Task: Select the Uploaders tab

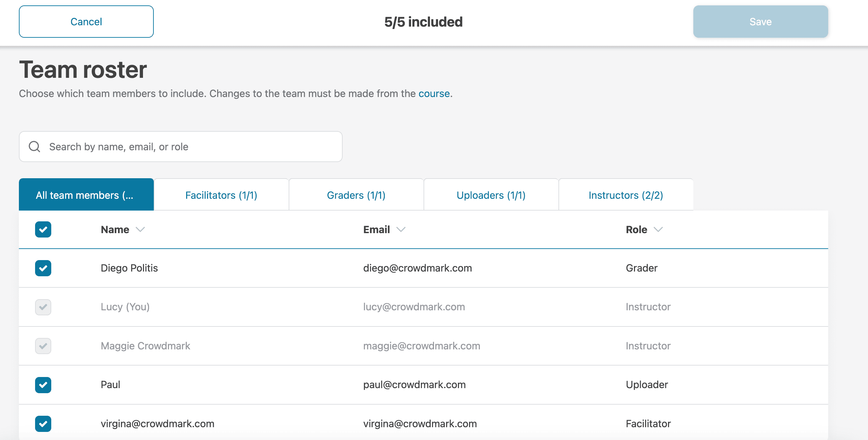Action: 491,195
